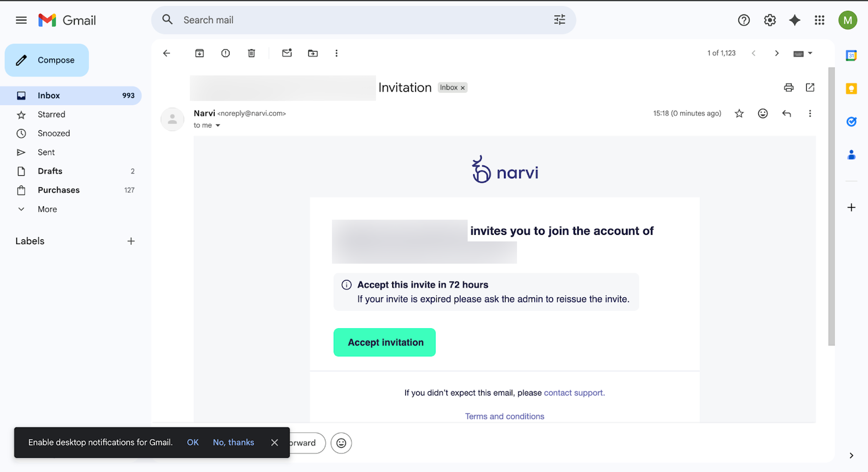
Task: Open the email in a new window
Action: click(810, 88)
